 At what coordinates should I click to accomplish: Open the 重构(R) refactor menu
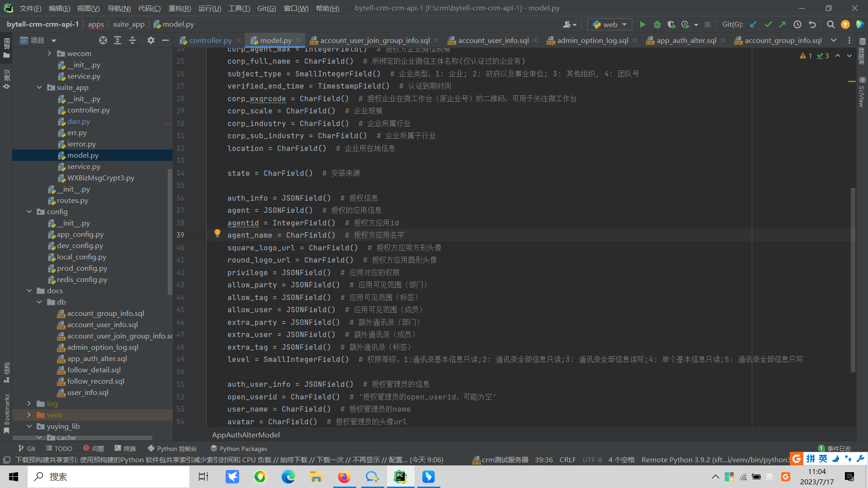179,8
